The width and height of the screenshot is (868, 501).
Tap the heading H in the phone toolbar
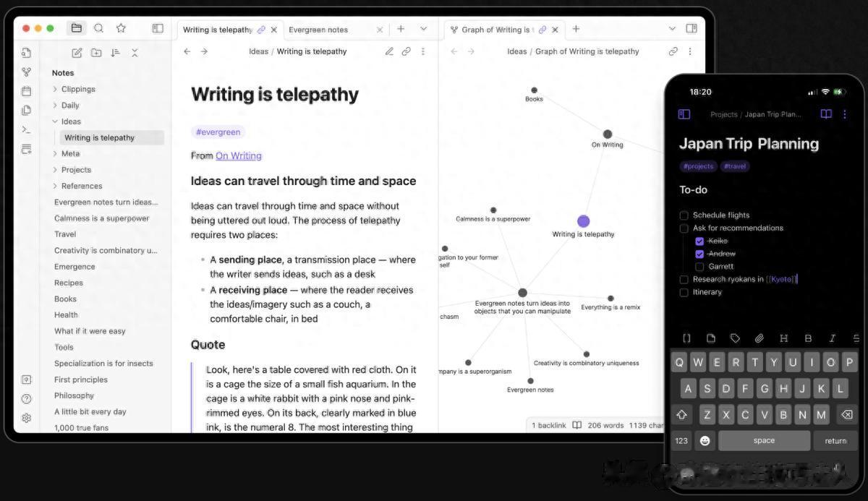(x=783, y=338)
